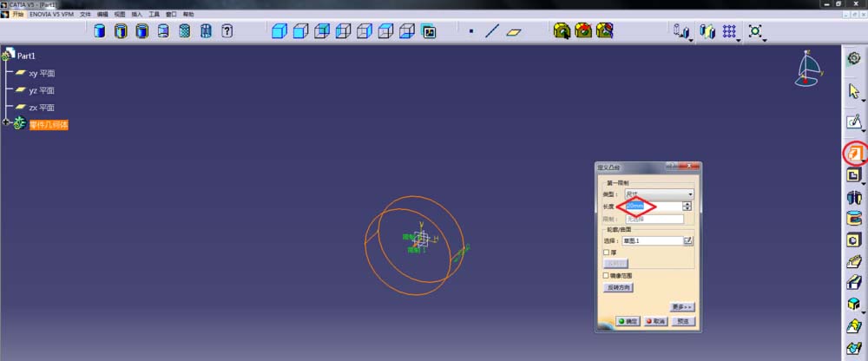Open the 开始 (Start) menu
Screen dimensions: 868x361
(17, 14)
